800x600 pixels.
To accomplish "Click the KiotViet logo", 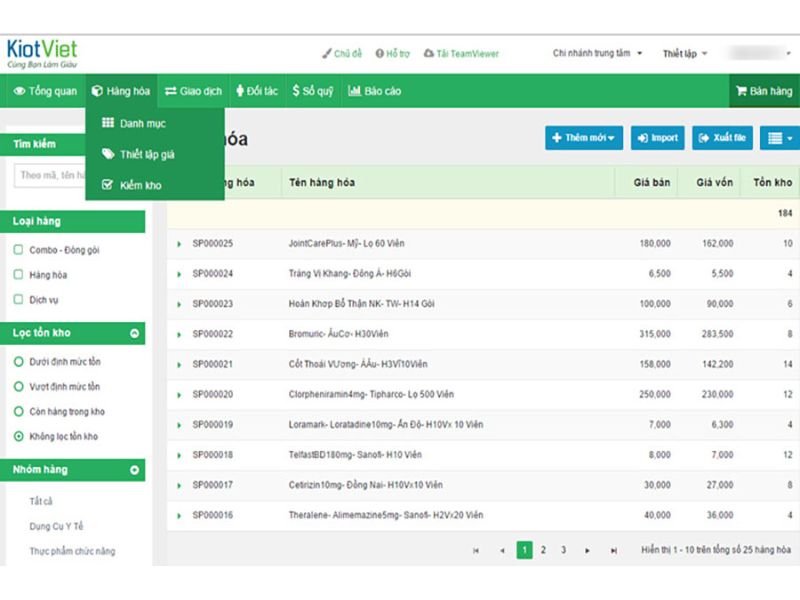I will tap(42, 54).
